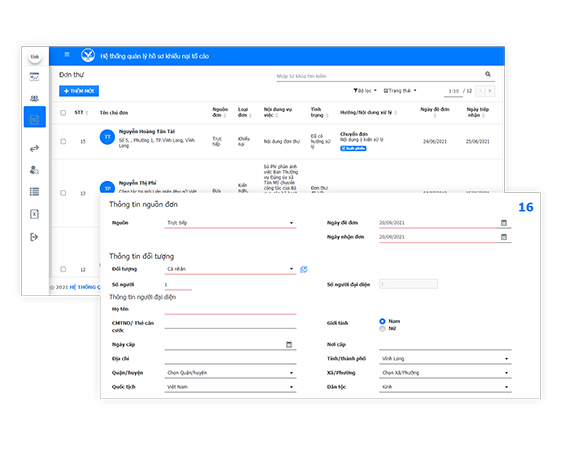Viewport: 570px width, 458px height.
Task: Open calendar for Ngày đi đơn
Action: [504, 223]
